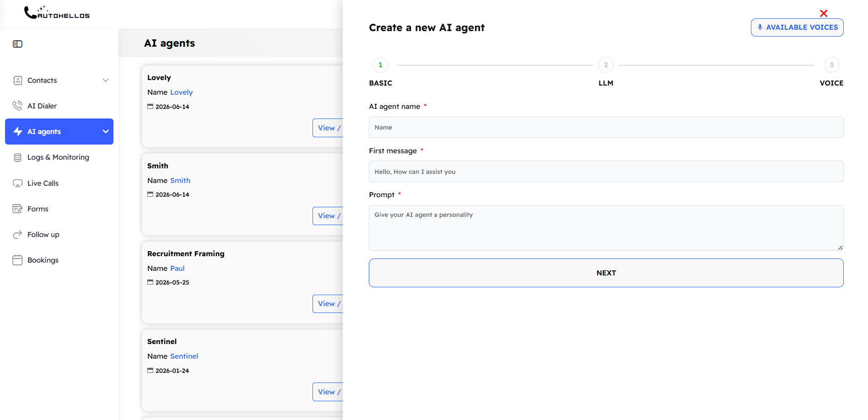Open Live Calls in the sidebar
Viewport: 868px width, 420px height.
(x=59, y=183)
